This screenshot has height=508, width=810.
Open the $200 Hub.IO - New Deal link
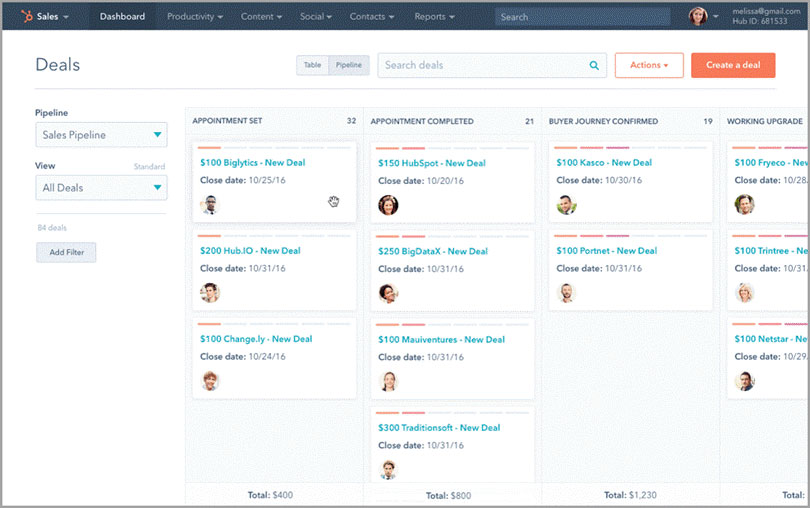click(250, 251)
